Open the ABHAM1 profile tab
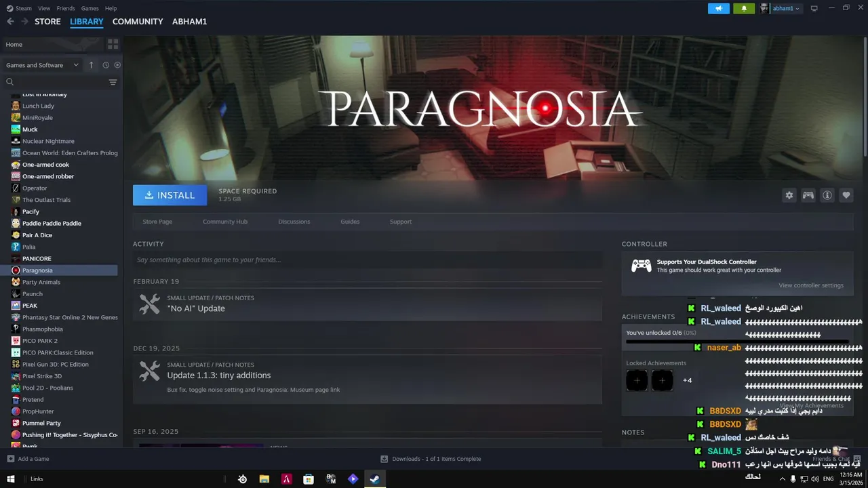Screen dimensions: 868x488 pos(189,22)
